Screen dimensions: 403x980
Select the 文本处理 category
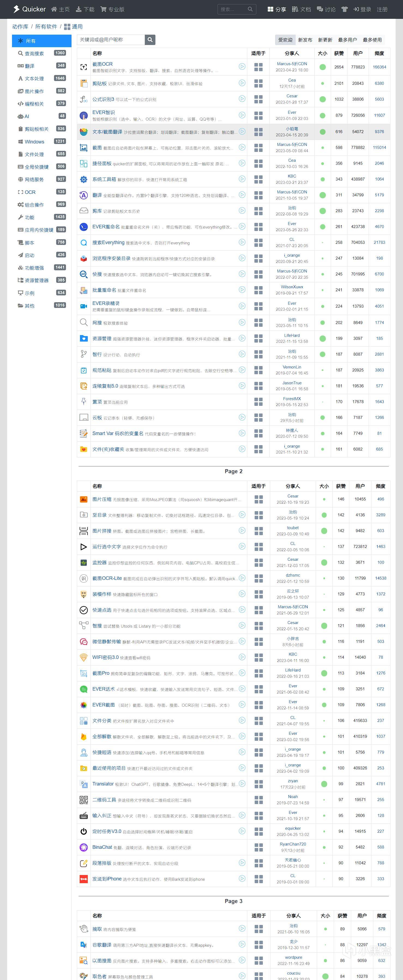point(42,78)
